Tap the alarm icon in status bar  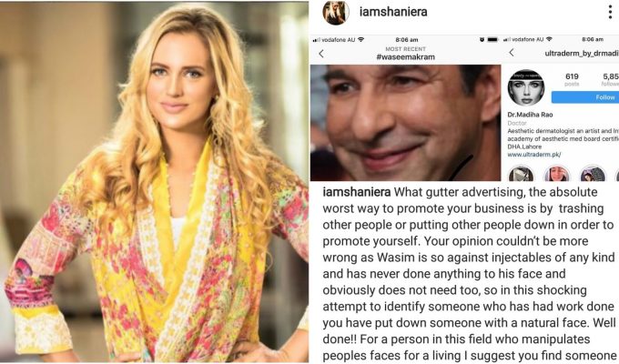pos(482,39)
